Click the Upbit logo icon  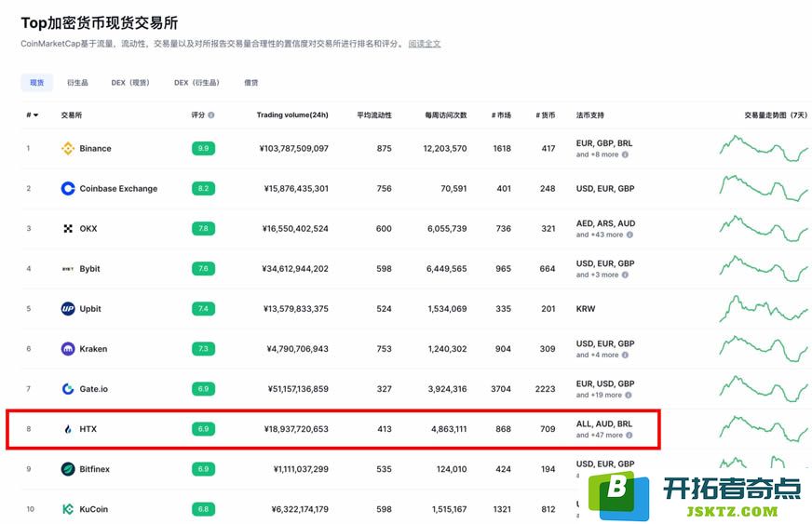coord(68,309)
